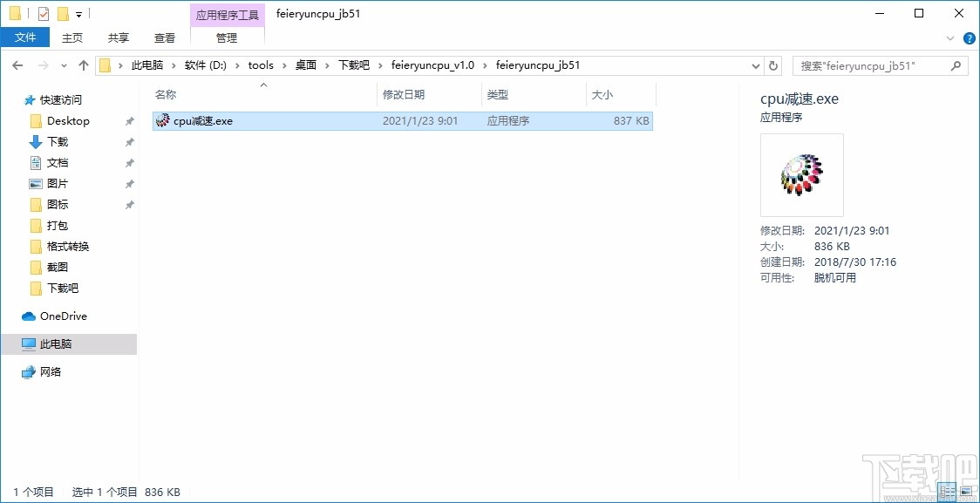Screen dimensions: 980x503
Task: Open the address bar dropdown arrow
Action: tap(755, 65)
